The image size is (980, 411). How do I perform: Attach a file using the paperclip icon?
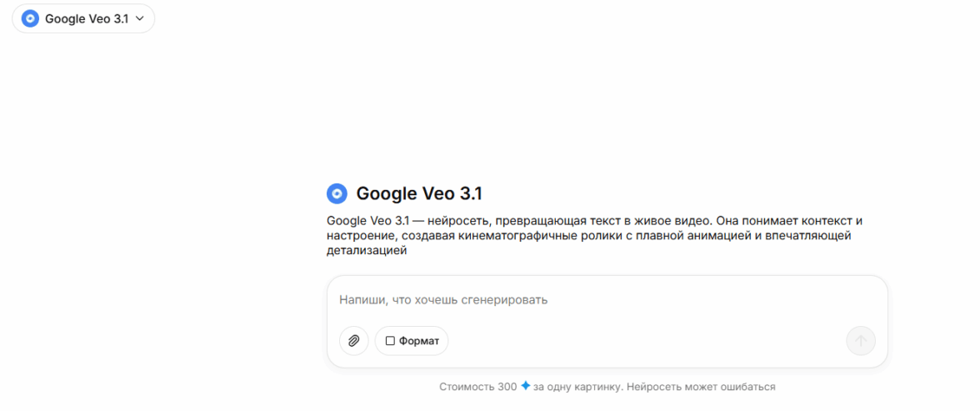click(x=353, y=341)
